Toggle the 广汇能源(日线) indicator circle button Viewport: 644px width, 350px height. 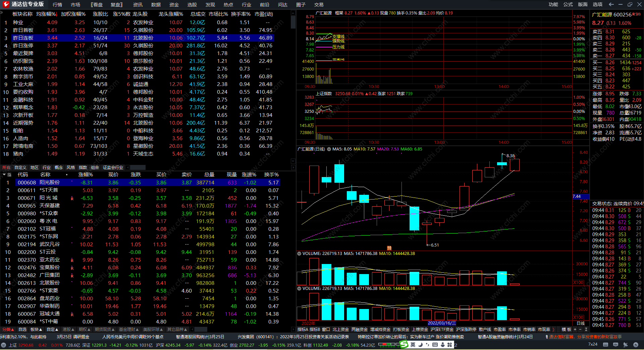click(x=329, y=149)
